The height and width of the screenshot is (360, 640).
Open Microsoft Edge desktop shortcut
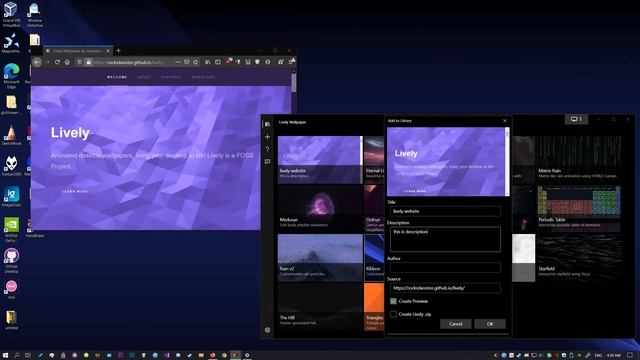point(11,76)
